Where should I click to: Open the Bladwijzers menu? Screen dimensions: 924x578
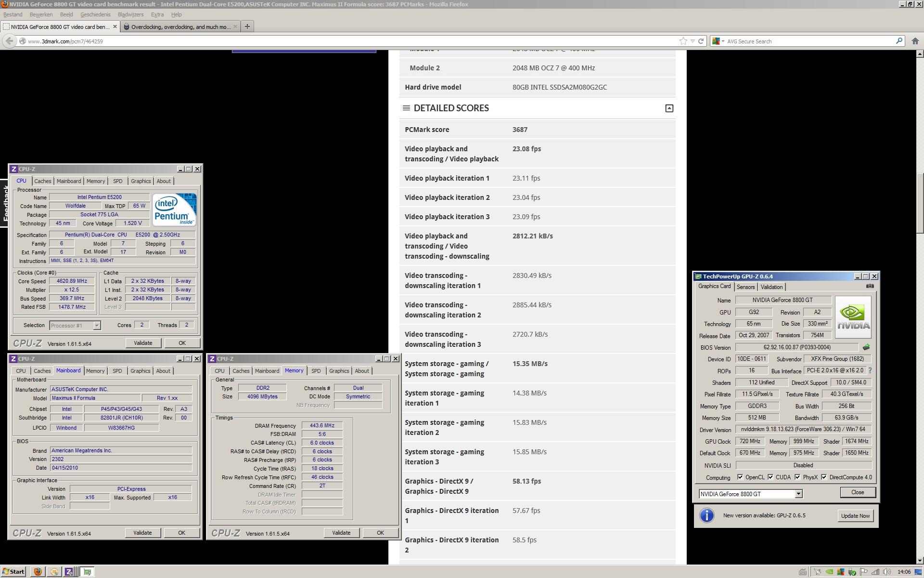pyautogui.click(x=130, y=14)
